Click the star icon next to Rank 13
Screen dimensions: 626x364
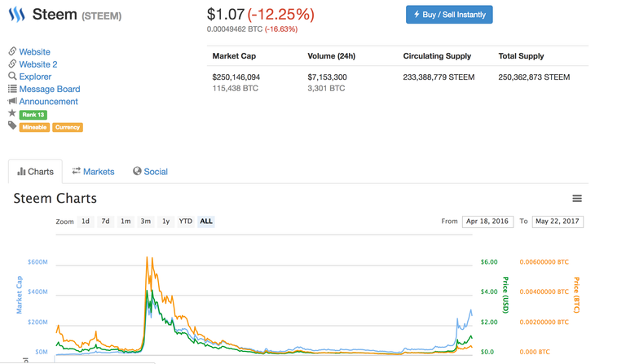point(12,113)
